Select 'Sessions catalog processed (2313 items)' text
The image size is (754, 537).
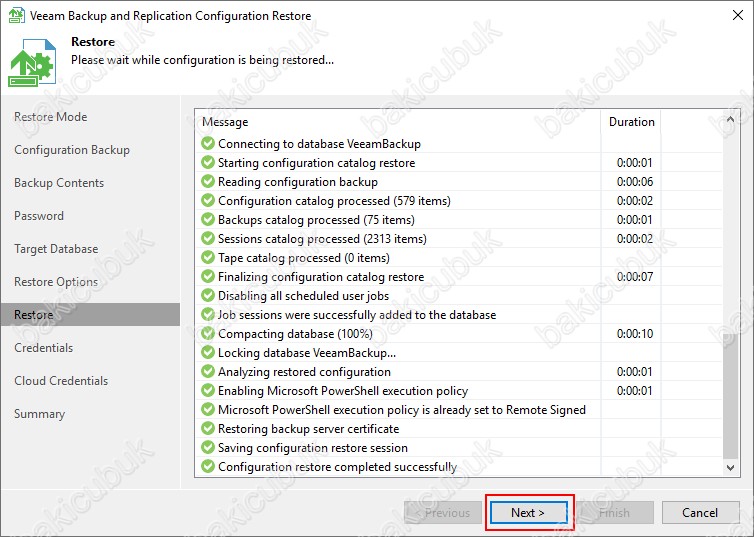322,239
